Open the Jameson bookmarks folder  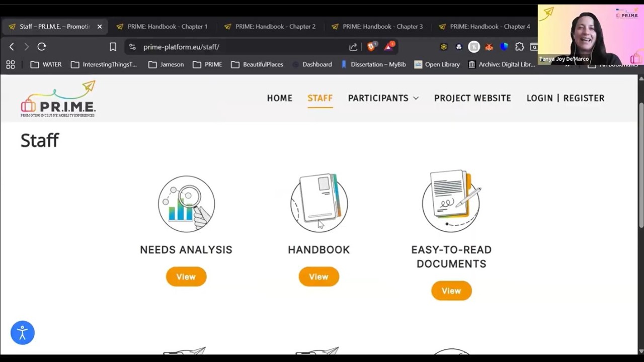[x=166, y=64]
